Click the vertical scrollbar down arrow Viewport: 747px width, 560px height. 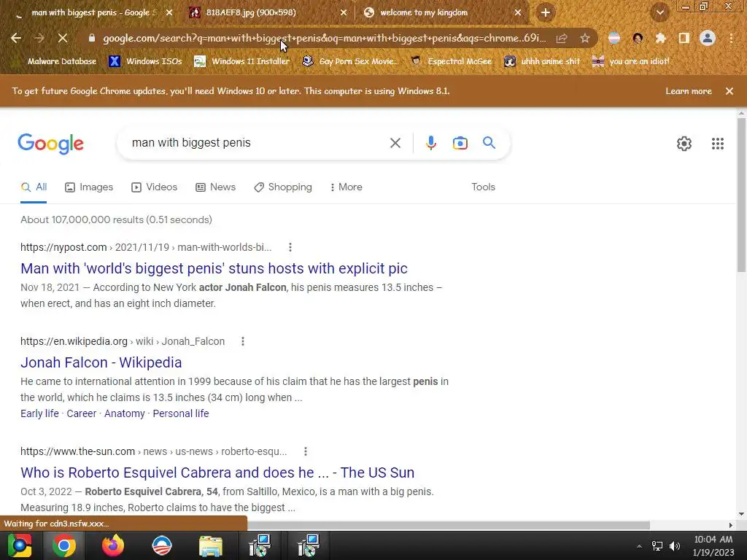click(x=741, y=514)
